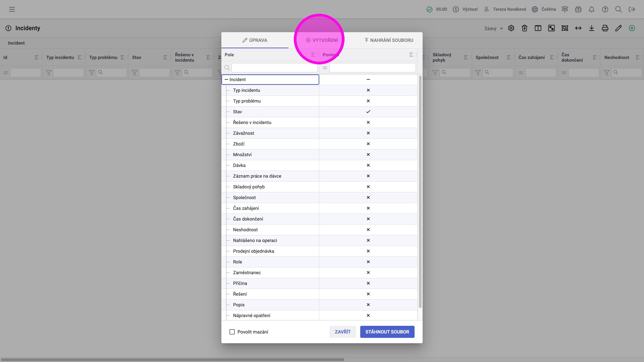Switch to the Vytvoření tab
This screenshot has width=644, height=362.
(x=322, y=40)
